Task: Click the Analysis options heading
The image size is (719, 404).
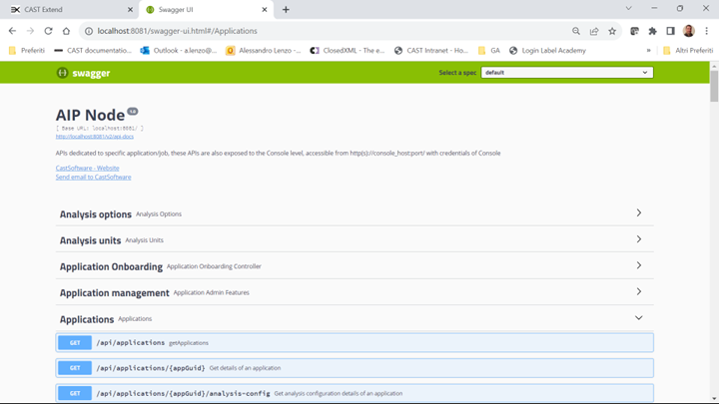Action: [x=95, y=214]
